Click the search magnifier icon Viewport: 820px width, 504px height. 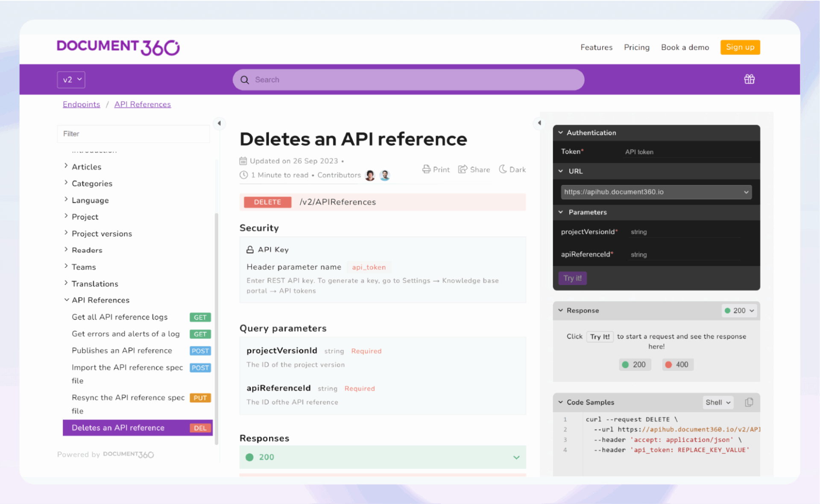tap(245, 80)
